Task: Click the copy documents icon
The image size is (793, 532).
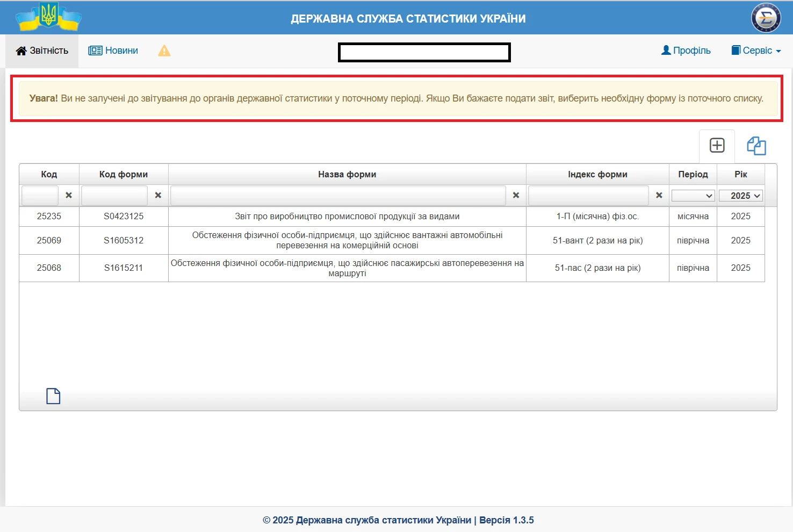Action: [x=756, y=146]
